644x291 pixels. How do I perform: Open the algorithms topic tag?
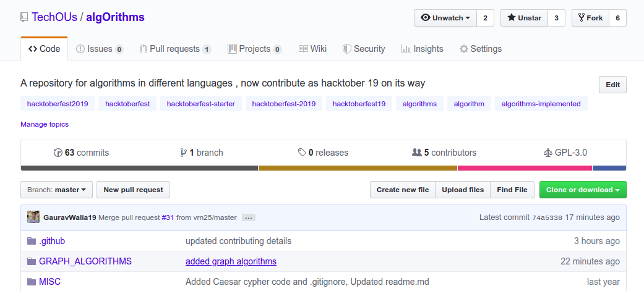[x=419, y=104]
